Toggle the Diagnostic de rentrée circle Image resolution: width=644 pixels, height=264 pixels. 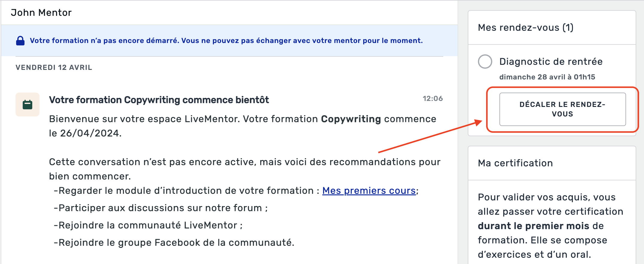[x=485, y=62]
